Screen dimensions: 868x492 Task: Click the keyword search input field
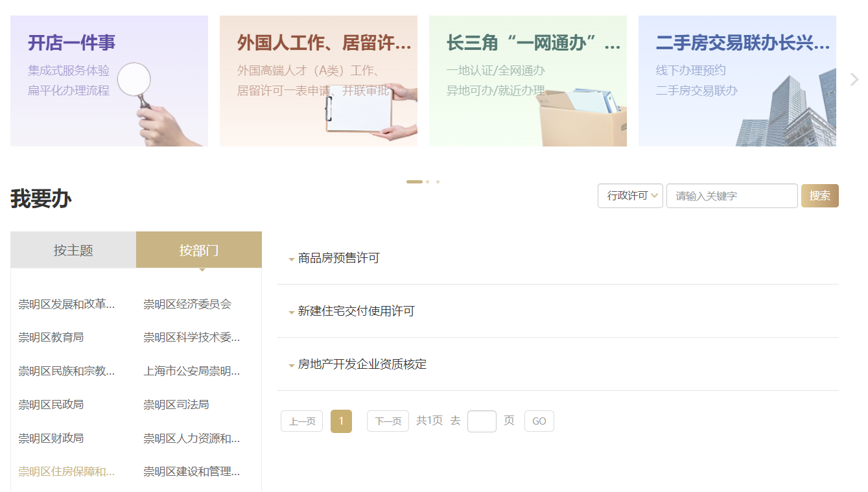(731, 196)
